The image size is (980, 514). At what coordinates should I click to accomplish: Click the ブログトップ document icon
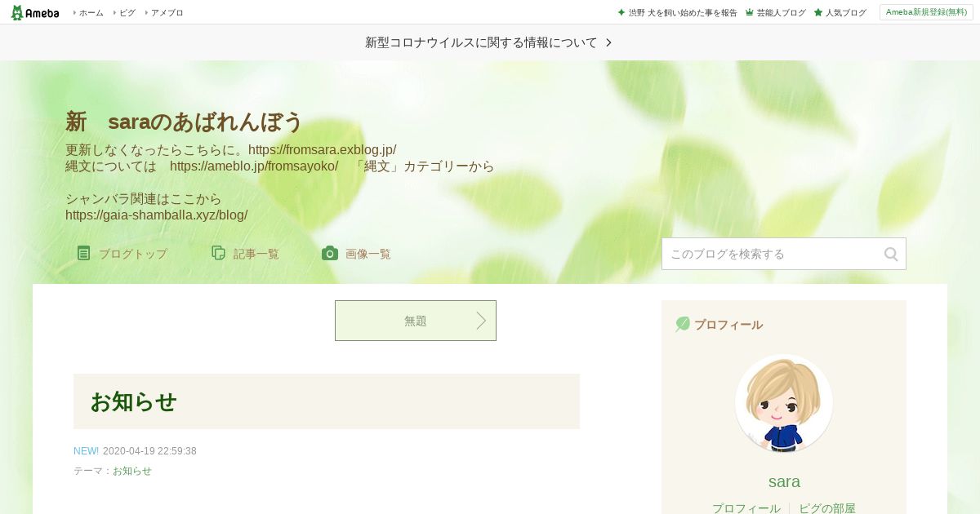tap(83, 253)
